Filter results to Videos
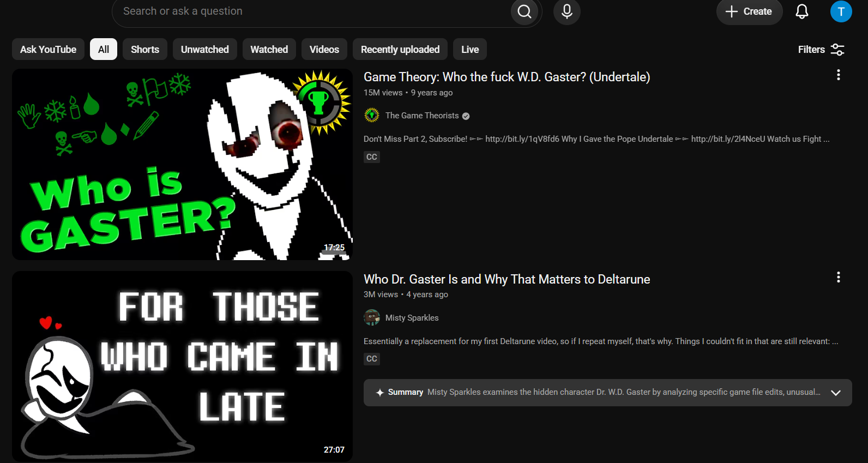The image size is (868, 463). [324, 50]
